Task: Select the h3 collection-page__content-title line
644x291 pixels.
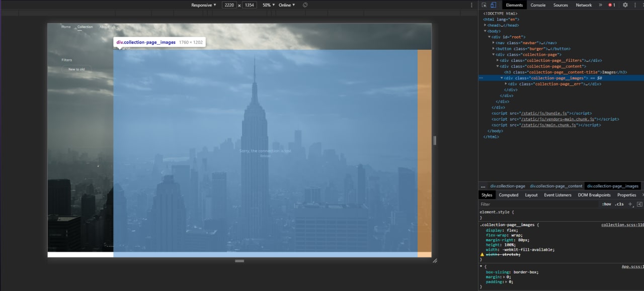Action: tap(566, 72)
